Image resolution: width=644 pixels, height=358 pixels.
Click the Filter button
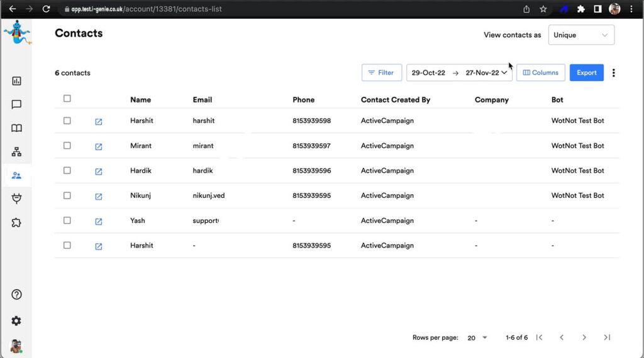pos(381,73)
